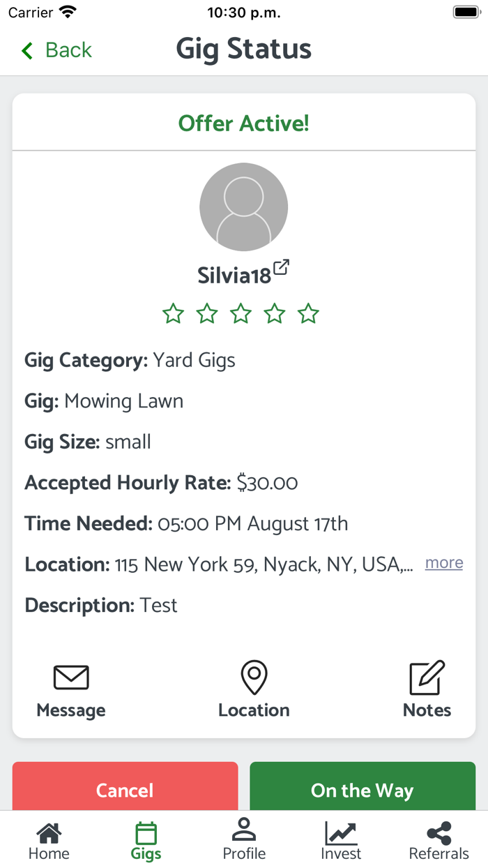Expand location with the more link
Viewport: 488px width, 868px height.
tap(444, 563)
